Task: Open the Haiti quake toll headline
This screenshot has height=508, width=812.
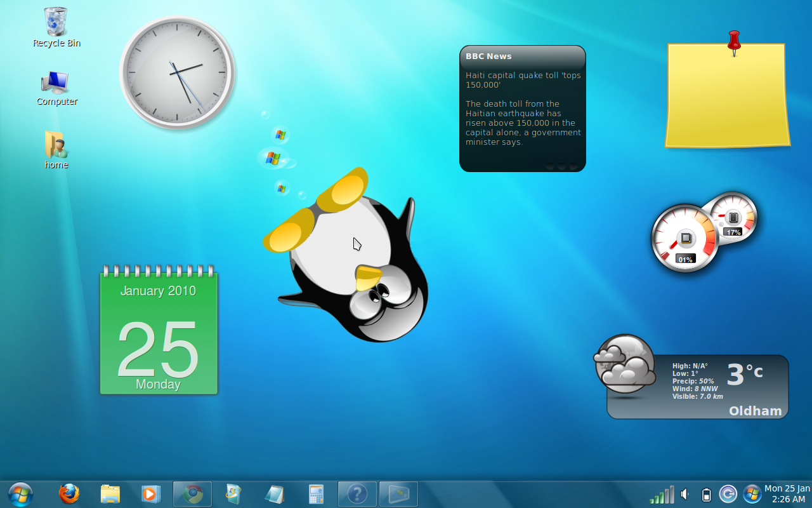Action: (x=523, y=80)
